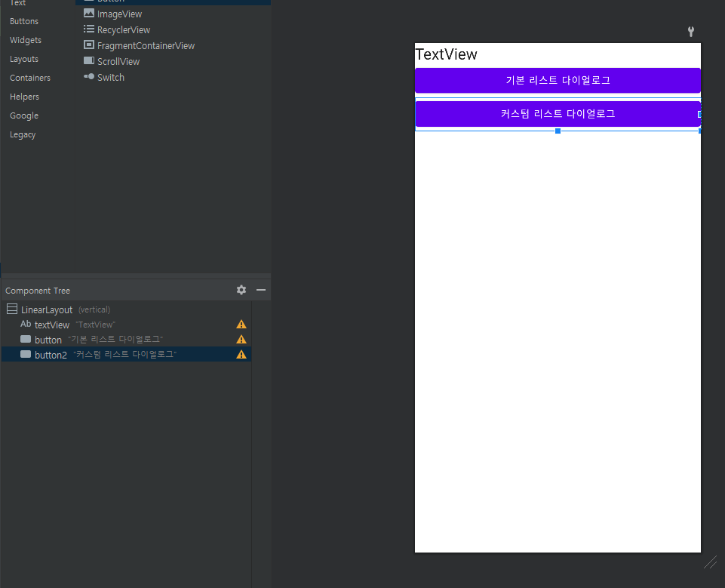
Task: Click the 기본 리스트 다이얼로그 button in the preview
Action: [x=558, y=81]
